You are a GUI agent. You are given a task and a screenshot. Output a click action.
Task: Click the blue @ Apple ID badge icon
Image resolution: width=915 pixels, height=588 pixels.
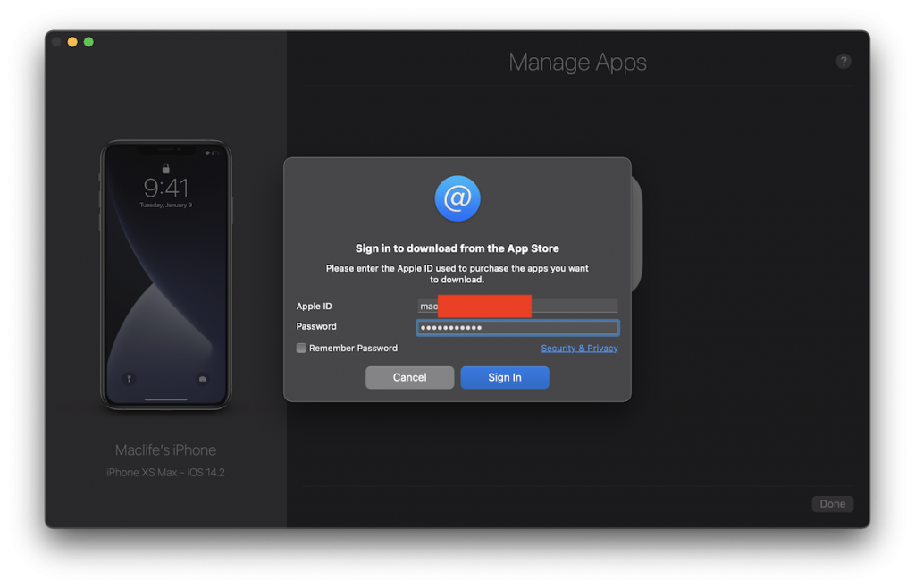tap(457, 198)
